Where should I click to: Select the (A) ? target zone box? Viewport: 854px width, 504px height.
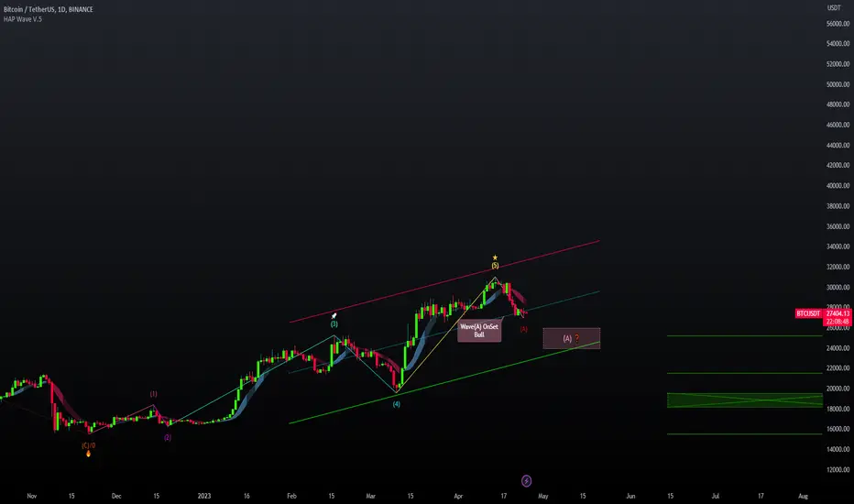pyautogui.click(x=572, y=338)
